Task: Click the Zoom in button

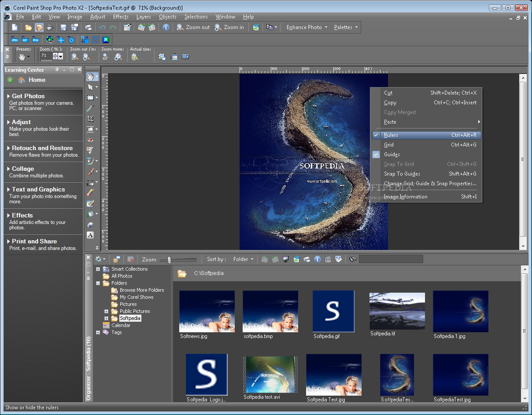Action: pyautogui.click(x=229, y=27)
